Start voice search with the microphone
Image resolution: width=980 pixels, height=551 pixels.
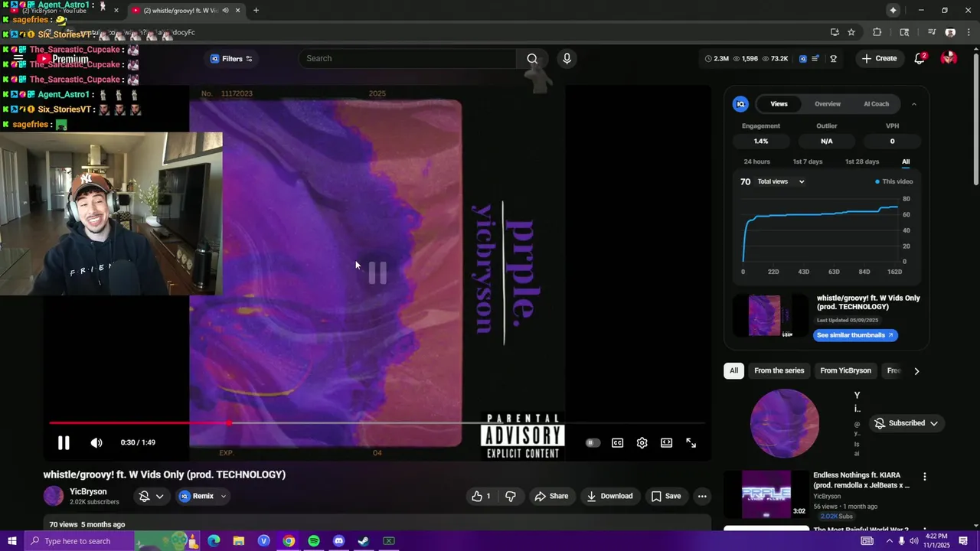point(567,58)
